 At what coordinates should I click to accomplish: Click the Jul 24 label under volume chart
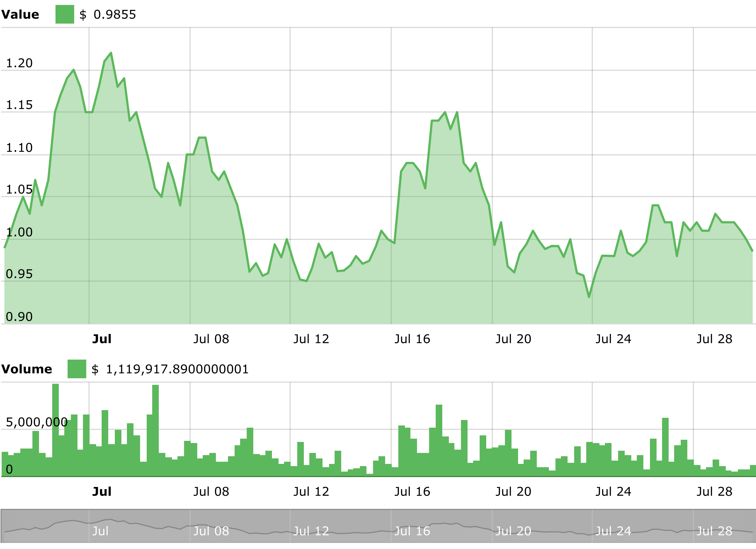point(613,492)
